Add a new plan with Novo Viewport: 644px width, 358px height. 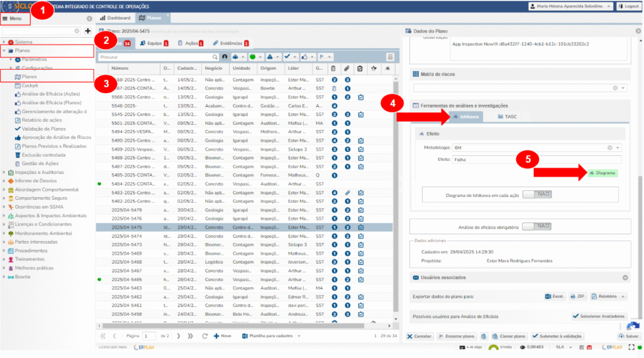[x=222, y=336]
